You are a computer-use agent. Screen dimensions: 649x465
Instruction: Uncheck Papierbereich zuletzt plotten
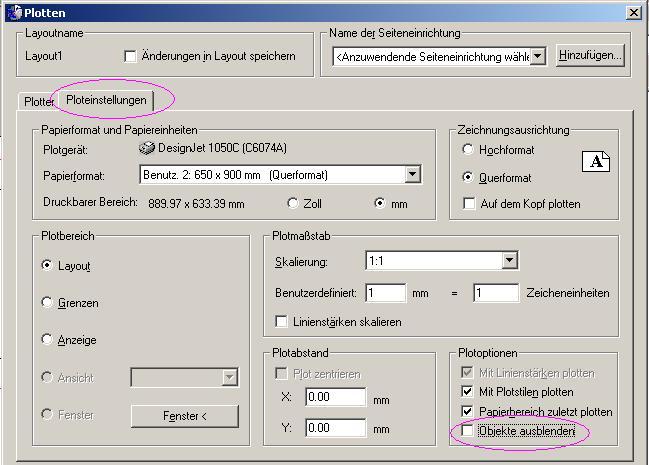[x=467, y=412]
